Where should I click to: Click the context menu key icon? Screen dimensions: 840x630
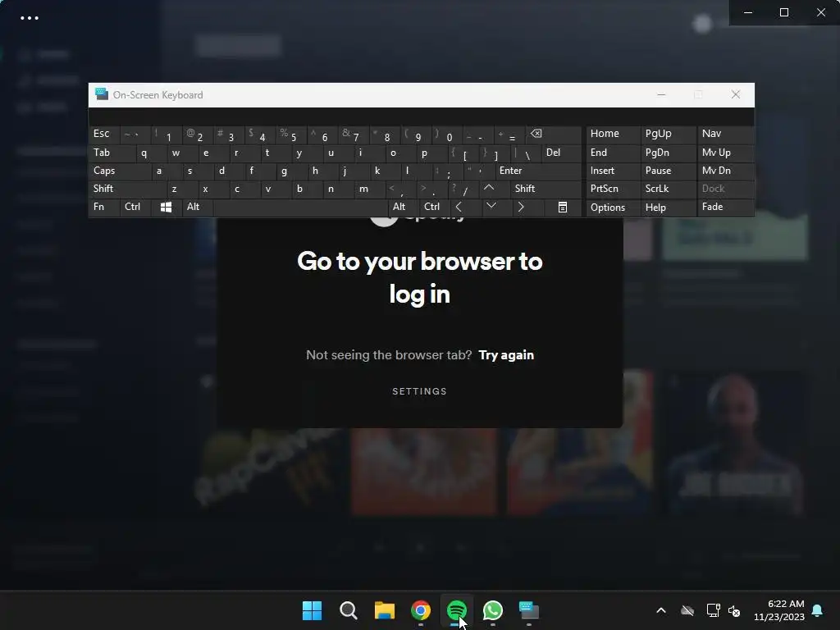pos(563,208)
